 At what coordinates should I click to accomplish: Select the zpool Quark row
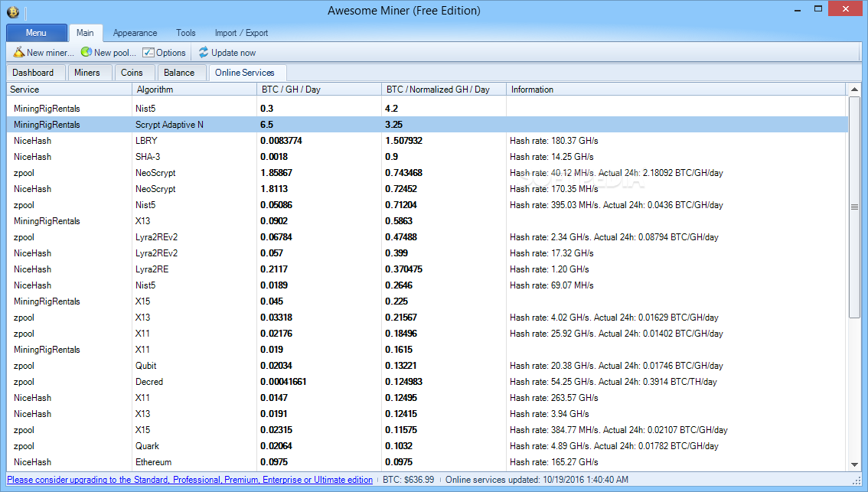pyautogui.click(x=427, y=445)
